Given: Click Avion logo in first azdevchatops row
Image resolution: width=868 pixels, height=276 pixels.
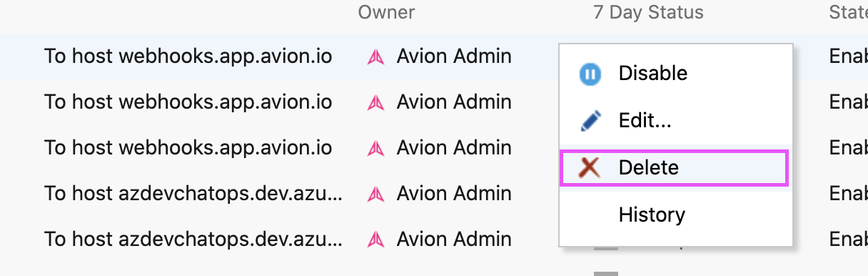Looking at the screenshot, I should 375,194.
